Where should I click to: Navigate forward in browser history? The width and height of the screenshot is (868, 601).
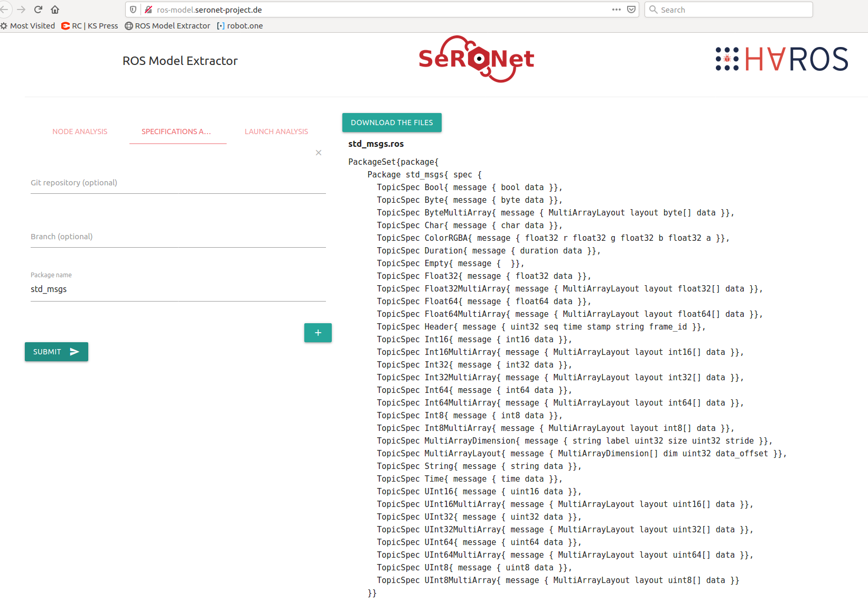click(21, 9)
